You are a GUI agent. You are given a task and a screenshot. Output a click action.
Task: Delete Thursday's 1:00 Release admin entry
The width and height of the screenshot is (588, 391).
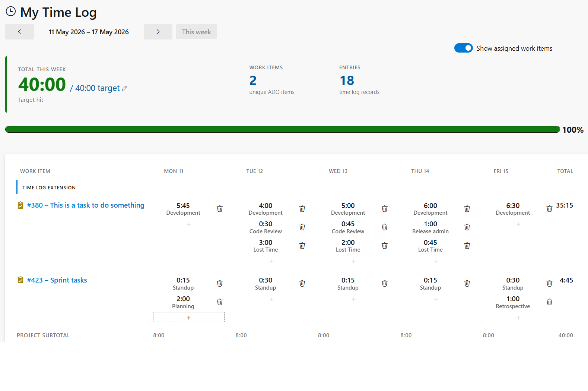pos(467,227)
